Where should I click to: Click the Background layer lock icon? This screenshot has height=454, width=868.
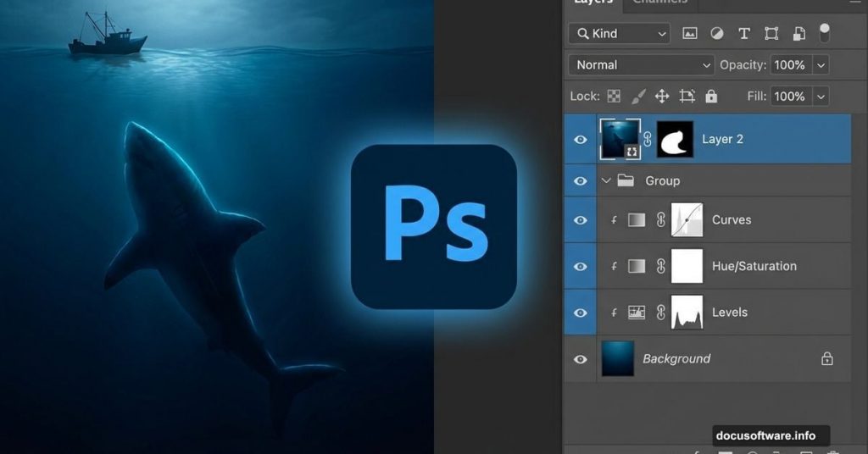827,359
